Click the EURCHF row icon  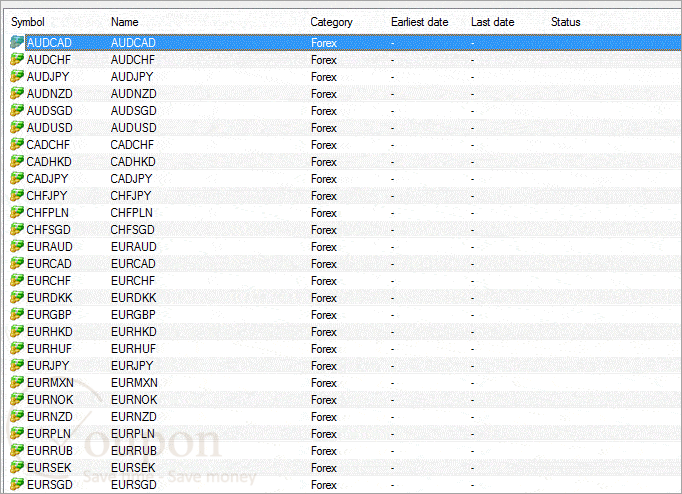click(x=17, y=280)
